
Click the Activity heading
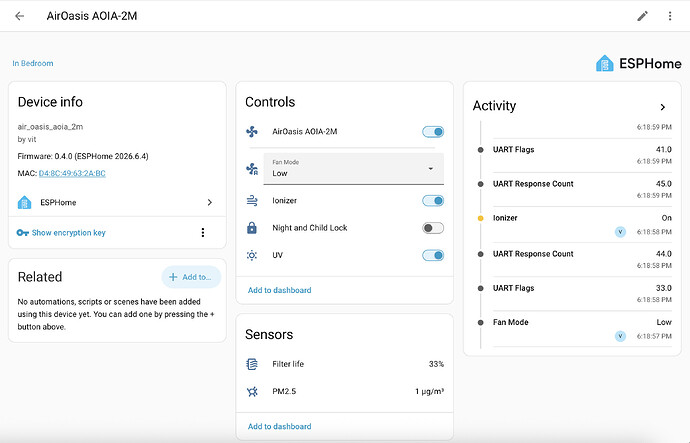coord(494,106)
